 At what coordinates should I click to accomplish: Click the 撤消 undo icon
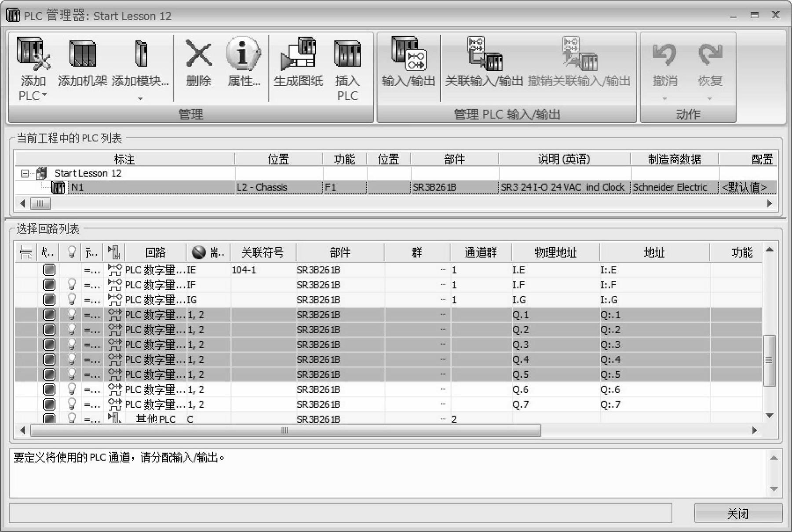664,55
